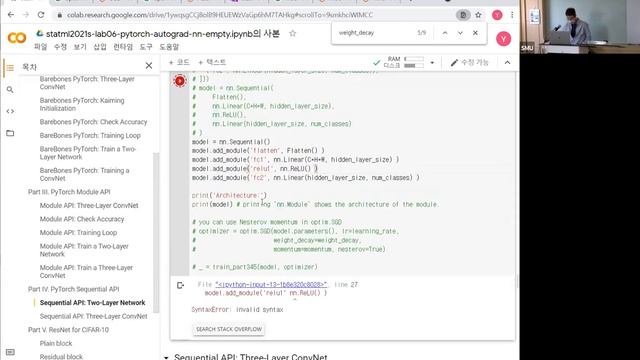The height and width of the screenshot is (360, 640).
Task: Go to Module API: Check Accuracy
Action: point(82,219)
